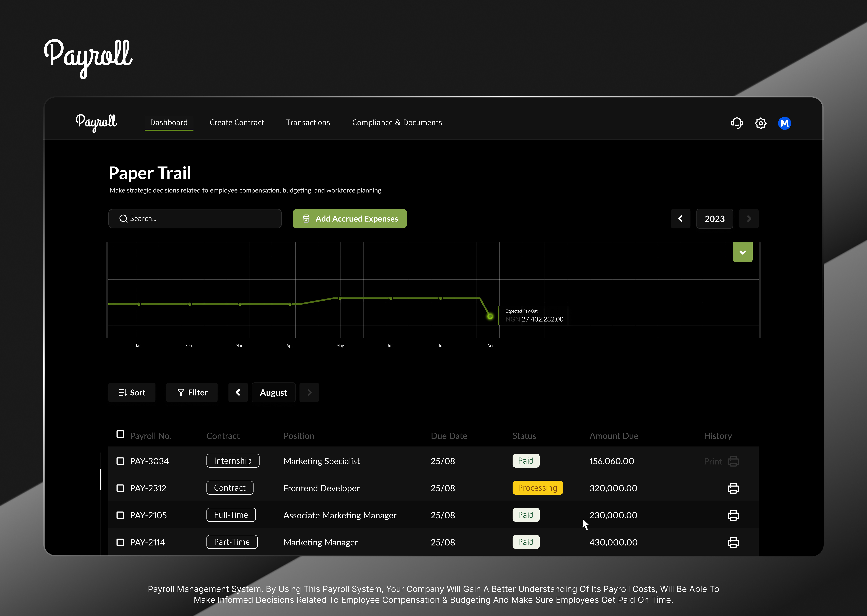
Task: Click print icon for PAY-2312 row
Action: coord(733,488)
